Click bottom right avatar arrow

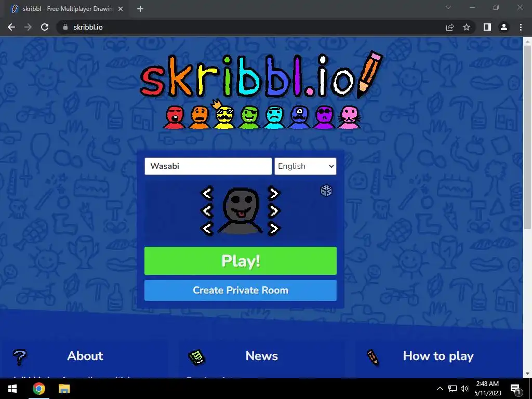tap(273, 229)
